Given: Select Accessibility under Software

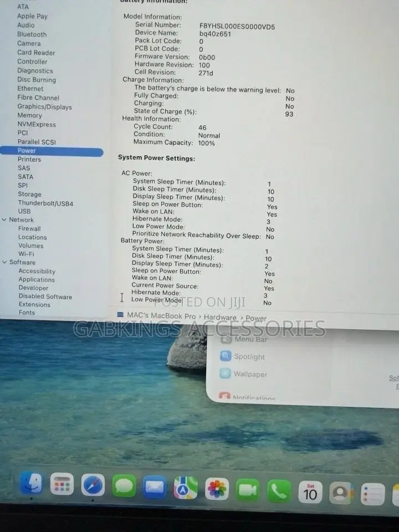Looking at the screenshot, I should [37, 271].
